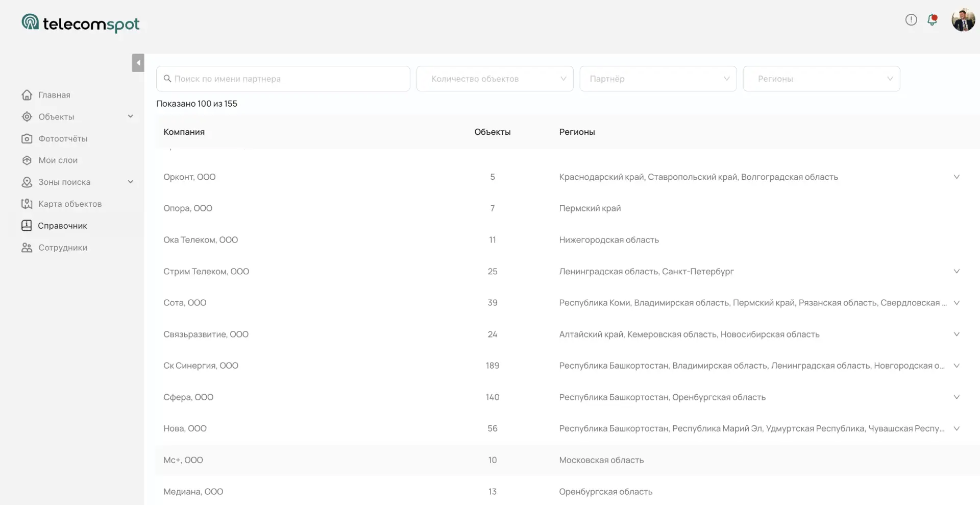Open the info alert icon
Viewport: 980px width, 505px height.
pos(911,20)
